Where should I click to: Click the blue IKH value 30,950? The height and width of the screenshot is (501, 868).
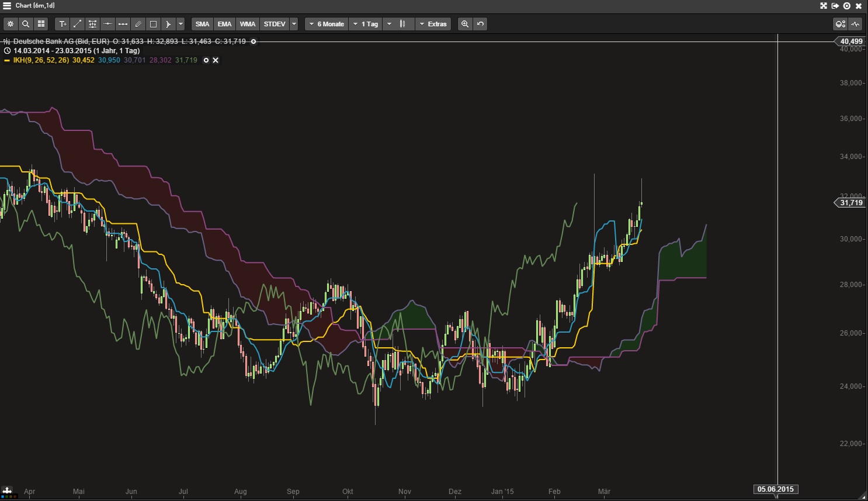point(109,60)
